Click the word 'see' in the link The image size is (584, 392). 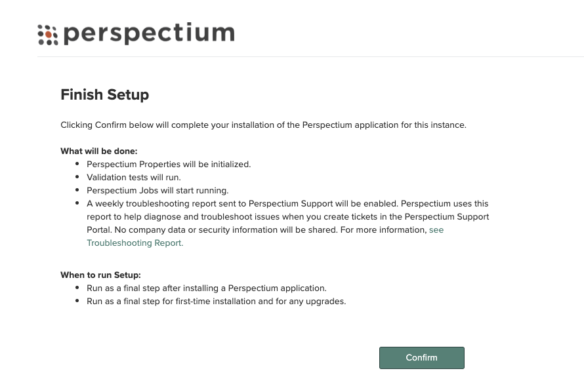pos(436,230)
